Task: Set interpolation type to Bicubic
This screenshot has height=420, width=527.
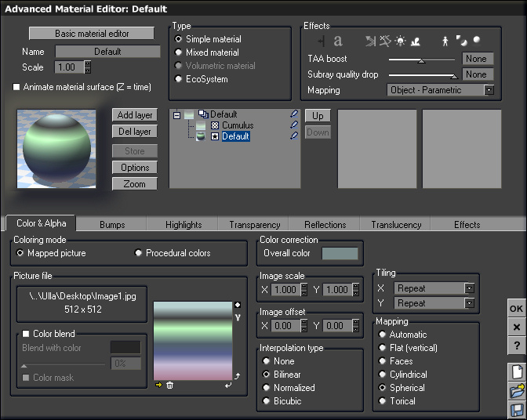Action: 266,401
